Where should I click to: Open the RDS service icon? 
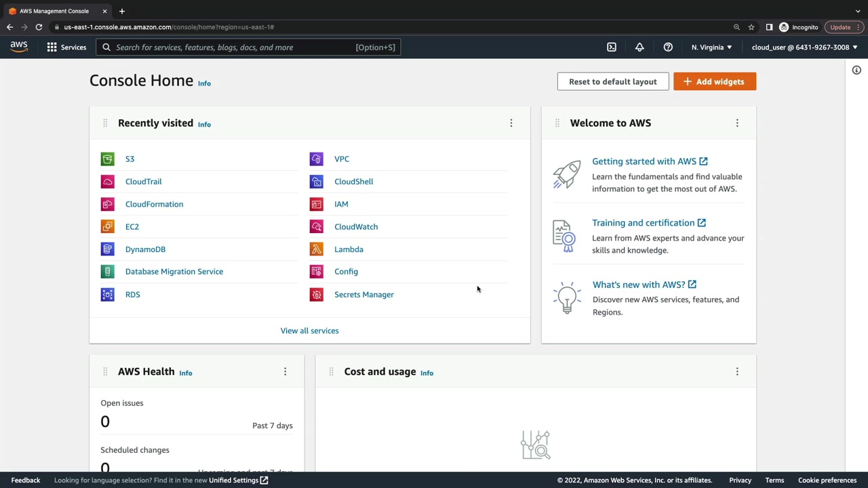pyautogui.click(x=107, y=294)
